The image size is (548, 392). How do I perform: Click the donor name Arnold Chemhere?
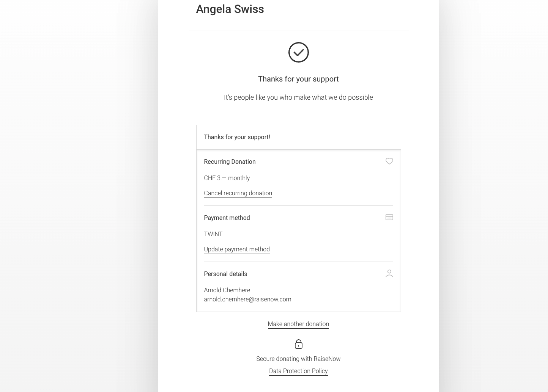click(227, 290)
